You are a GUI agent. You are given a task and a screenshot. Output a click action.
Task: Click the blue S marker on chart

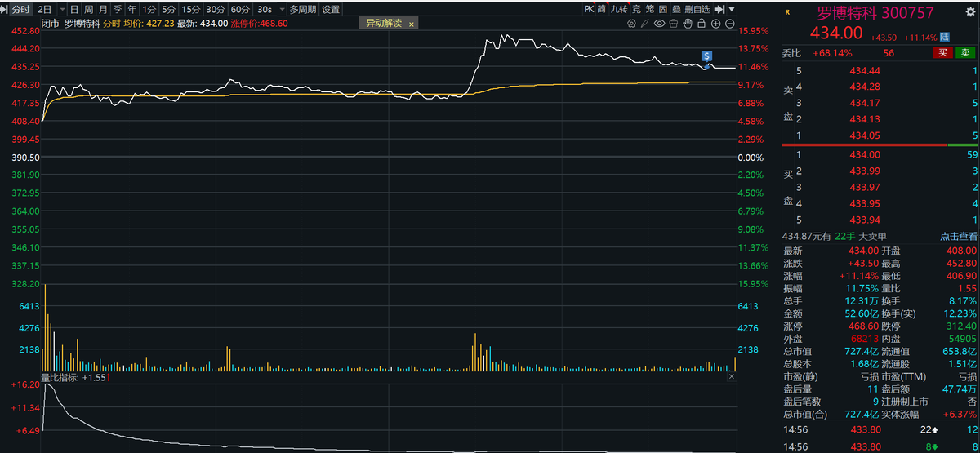(706, 56)
